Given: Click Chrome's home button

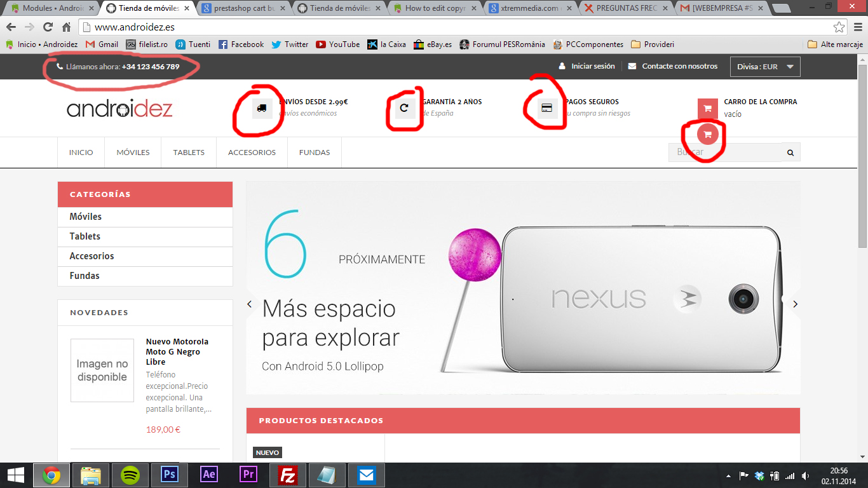Looking at the screenshot, I should [66, 27].
